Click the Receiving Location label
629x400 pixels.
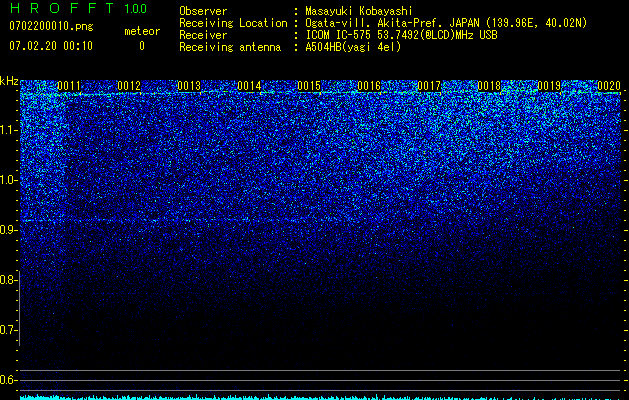tap(233, 23)
